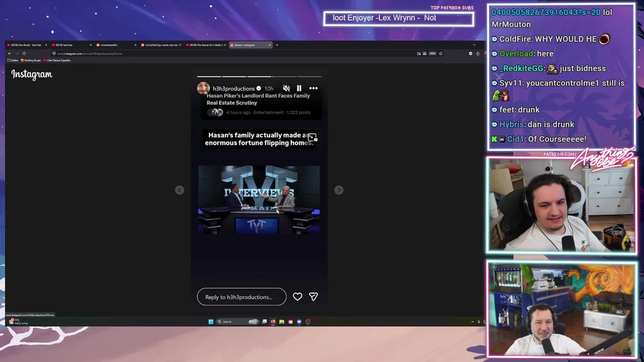The width and height of the screenshot is (644, 362).
Task: Click the Instagram logo
Action: coord(32,74)
